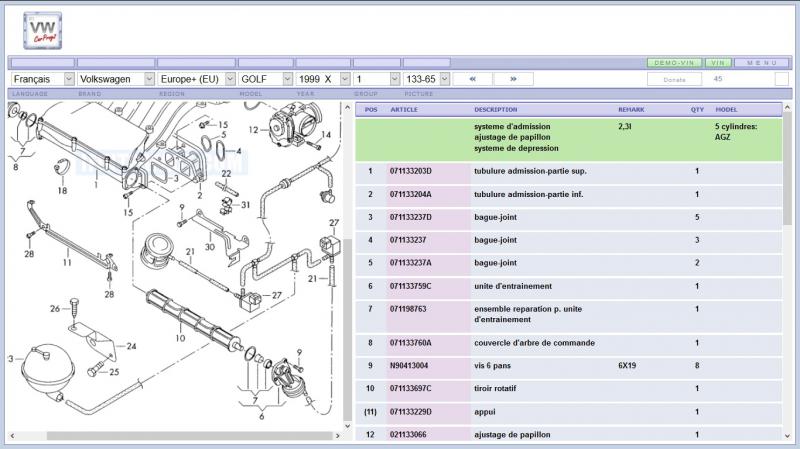Go to next picture with » button
Screen dimensions: 800x449
tap(513, 79)
